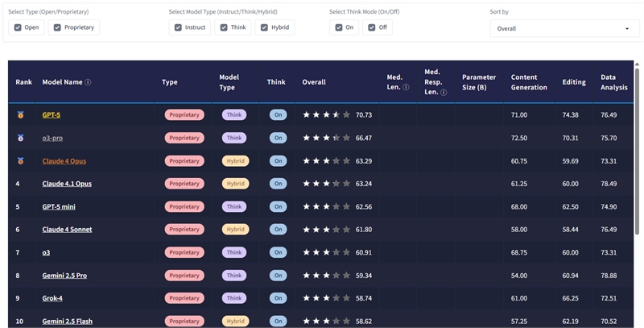The height and width of the screenshot is (328, 644).
Task: Open the Gemini 2.5 Flash model link
Action: point(68,321)
